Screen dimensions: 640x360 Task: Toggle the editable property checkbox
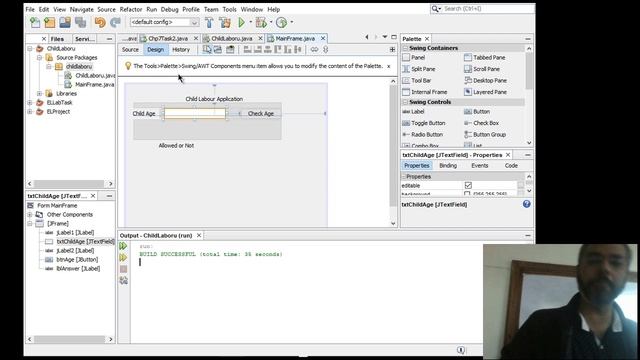(468, 185)
